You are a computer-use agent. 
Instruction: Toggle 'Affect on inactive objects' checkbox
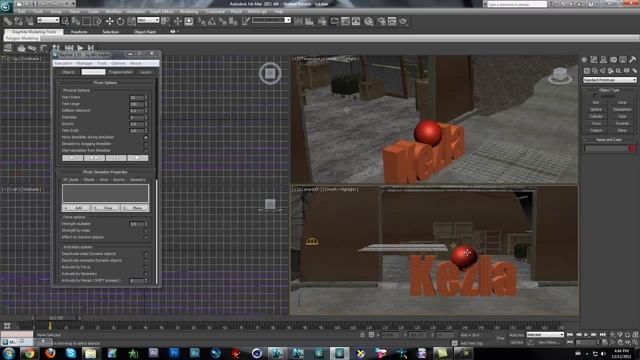point(146,237)
